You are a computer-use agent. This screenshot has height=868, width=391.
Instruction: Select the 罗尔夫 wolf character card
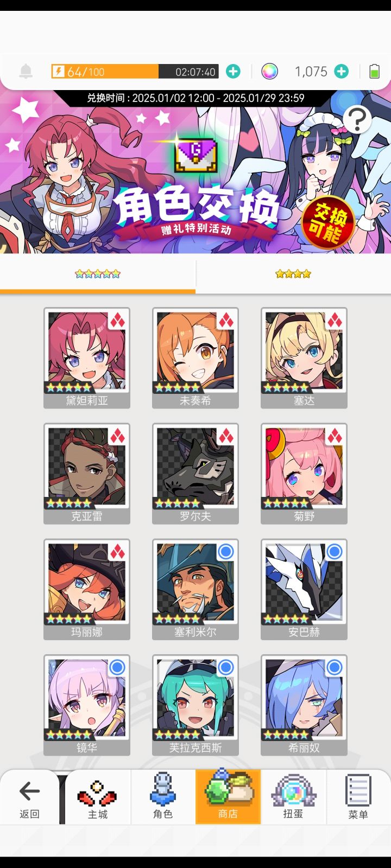195,474
